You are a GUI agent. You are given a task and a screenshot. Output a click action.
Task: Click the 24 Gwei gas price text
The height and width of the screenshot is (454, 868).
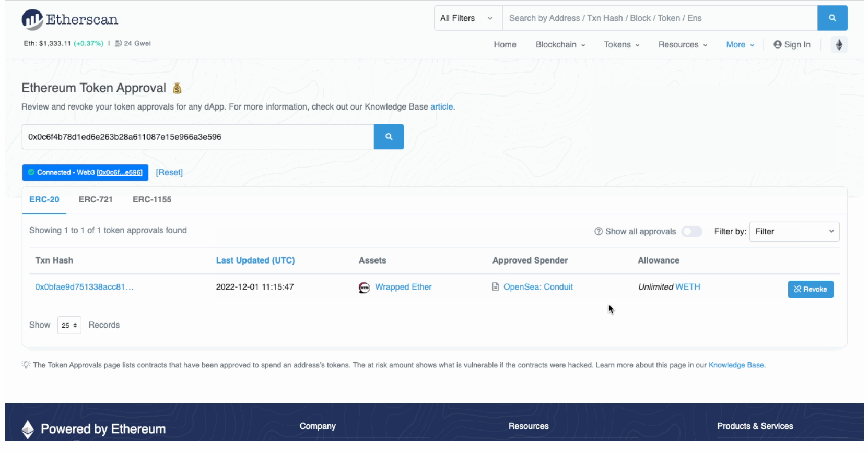coord(137,43)
